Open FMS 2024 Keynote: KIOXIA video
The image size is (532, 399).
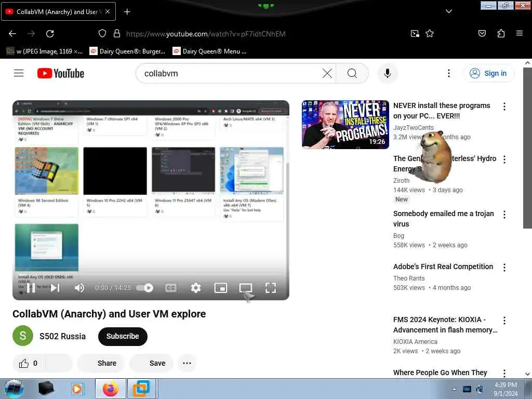coord(445,325)
